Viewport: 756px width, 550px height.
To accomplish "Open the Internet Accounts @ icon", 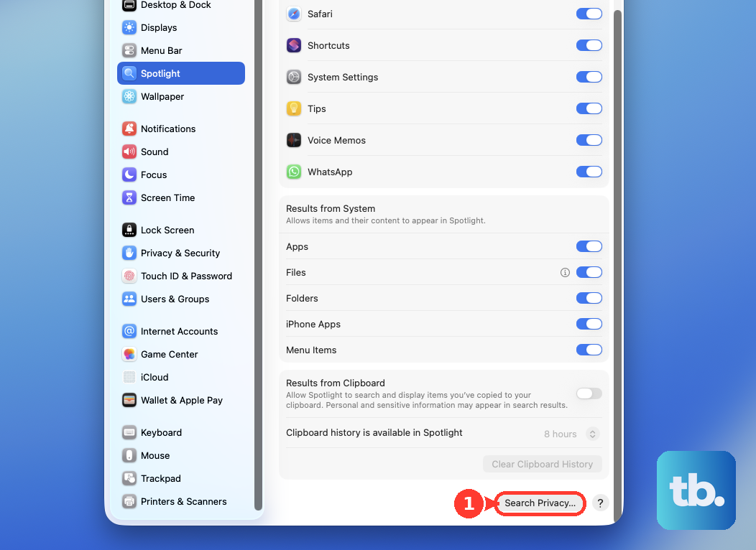I will pyautogui.click(x=129, y=331).
